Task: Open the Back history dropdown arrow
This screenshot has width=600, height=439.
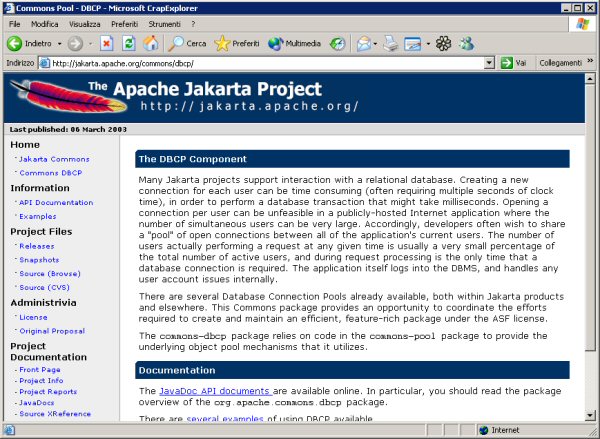Action: [x=59, y=44]
